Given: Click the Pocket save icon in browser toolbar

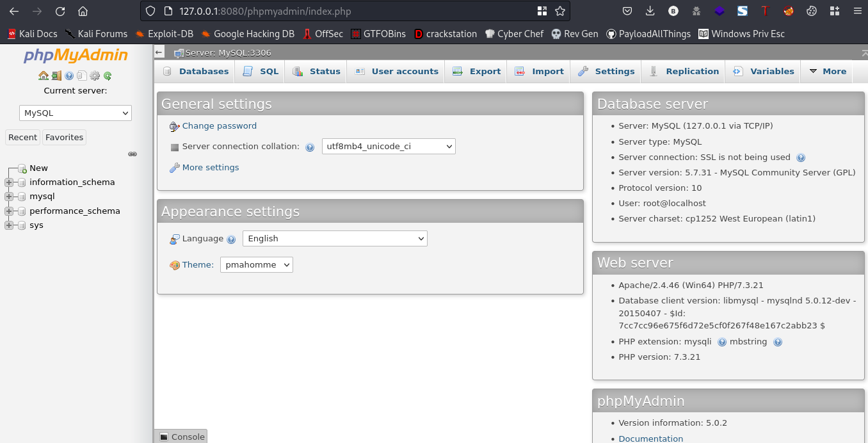Looking at the screenshot, I should pyautogui.click(x=627, y=11).
